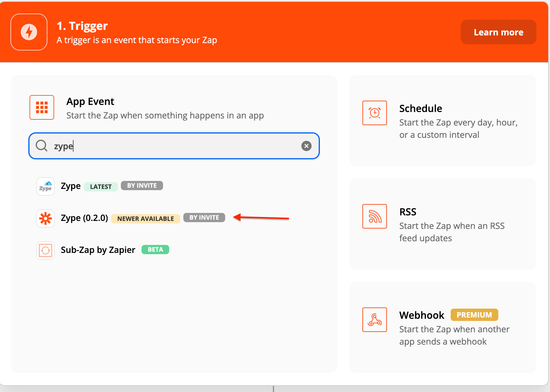The width and height of the screenshot is (550, 392).
Task: Click the Schedule description text
Action: [x=458, y=129]
